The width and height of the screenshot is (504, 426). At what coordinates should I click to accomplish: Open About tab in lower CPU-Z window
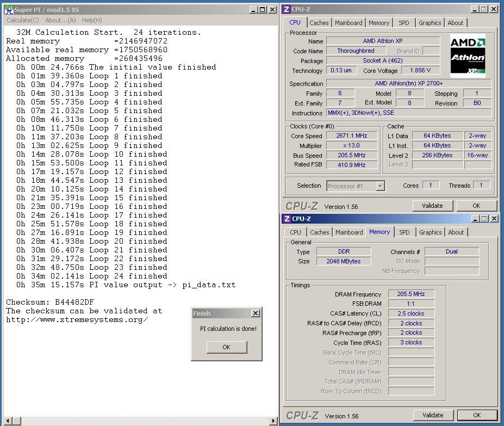pyautogui.click(x=456, y=232)
